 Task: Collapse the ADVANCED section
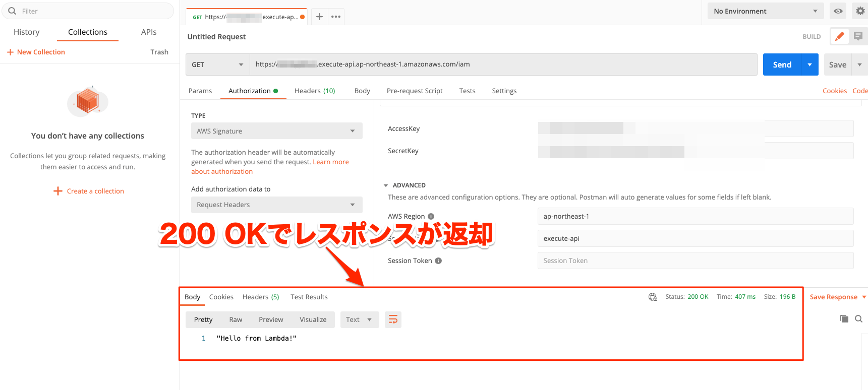pyautogui.click(x=386, y=185)
